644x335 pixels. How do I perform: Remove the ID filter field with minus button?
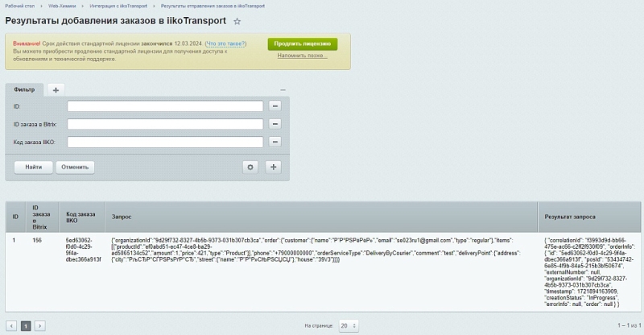[x=275, y=106]
